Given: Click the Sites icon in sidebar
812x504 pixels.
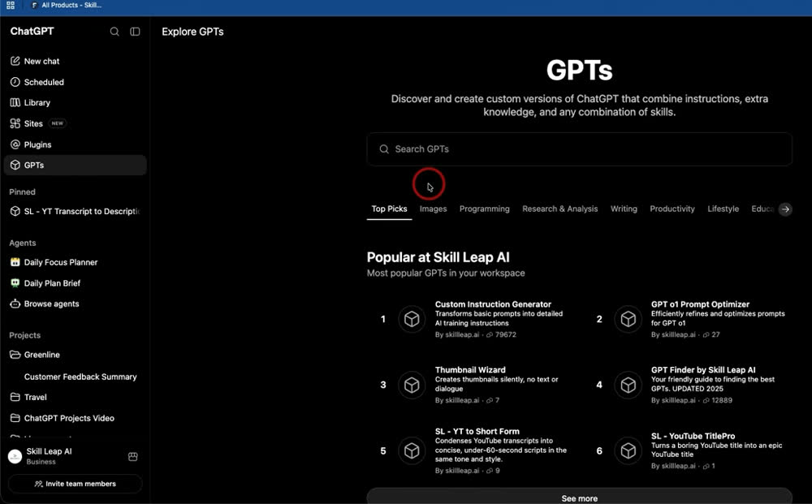Looking at the screenshot, I should (15, 123).
